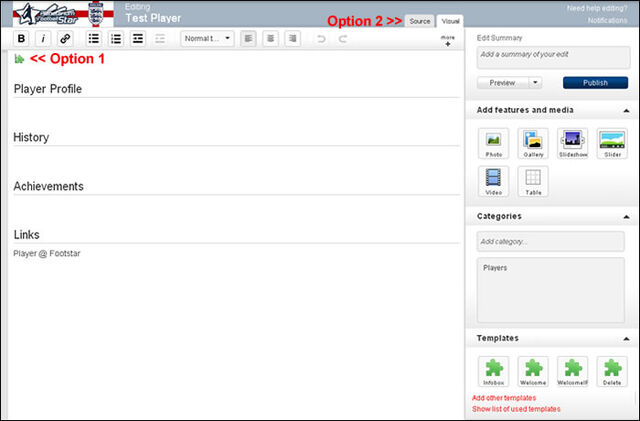Viewport: 640px width, 421px height.
Task: Click the Test Player page title
Action: pos(153,18)
